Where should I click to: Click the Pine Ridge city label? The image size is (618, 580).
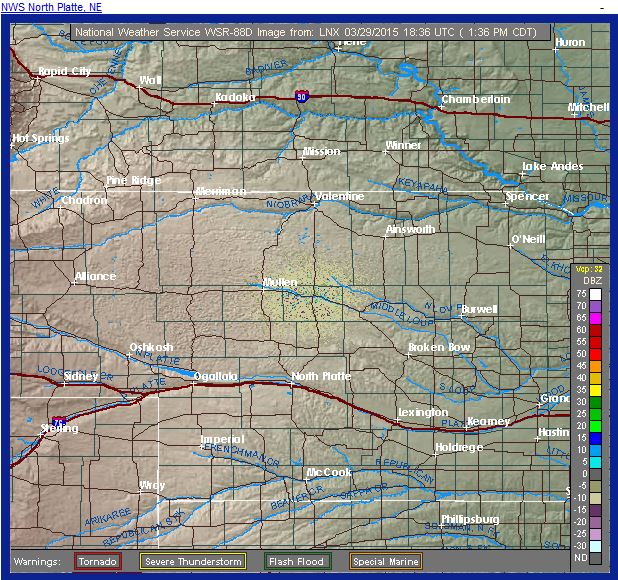click(134, 180)
